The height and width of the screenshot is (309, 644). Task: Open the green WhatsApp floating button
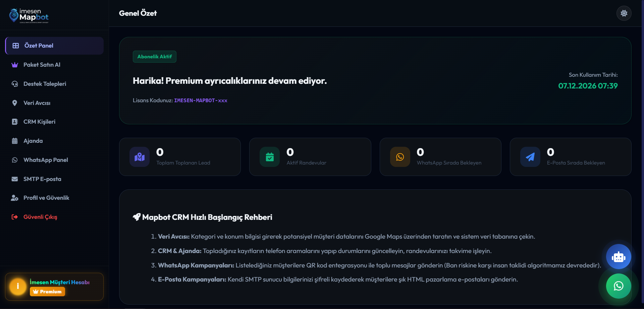(619, 286)
